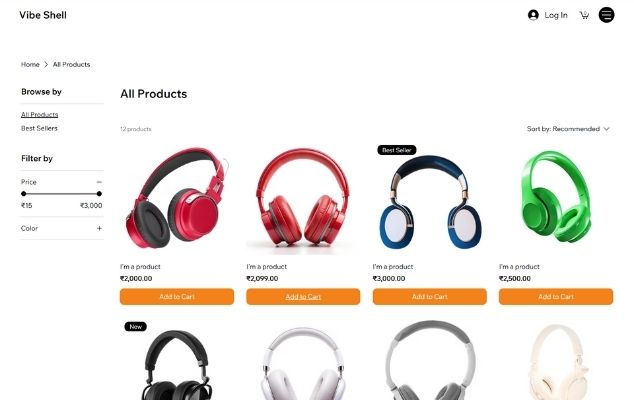This screenshot has height=400, width=634.
Task: Click the maximum price slider handle
Action: (99, 194)
